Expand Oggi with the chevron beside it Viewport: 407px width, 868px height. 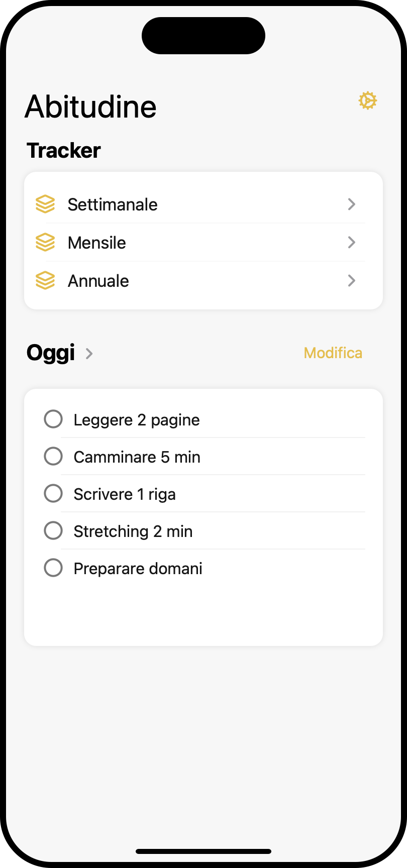(89, 354)
